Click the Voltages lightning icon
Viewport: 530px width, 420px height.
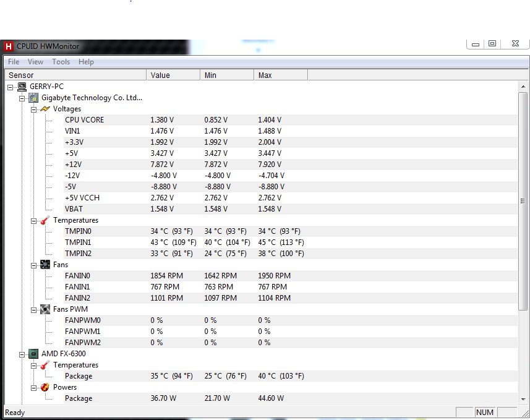pos(45,109)
